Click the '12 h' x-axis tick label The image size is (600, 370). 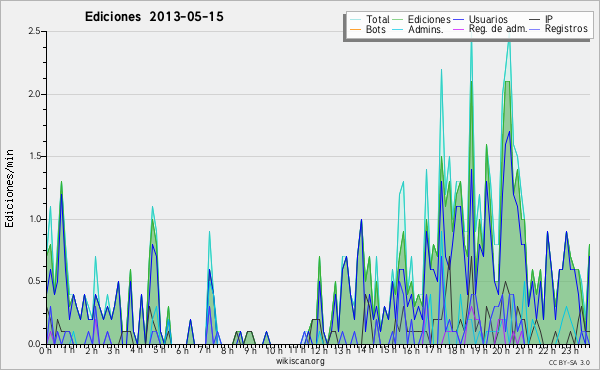tap(319, 350)
